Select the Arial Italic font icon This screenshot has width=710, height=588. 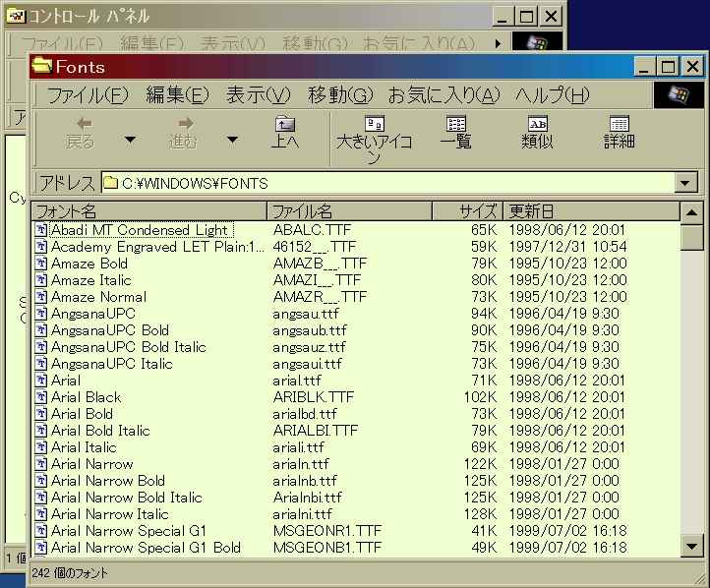(41, 447)
